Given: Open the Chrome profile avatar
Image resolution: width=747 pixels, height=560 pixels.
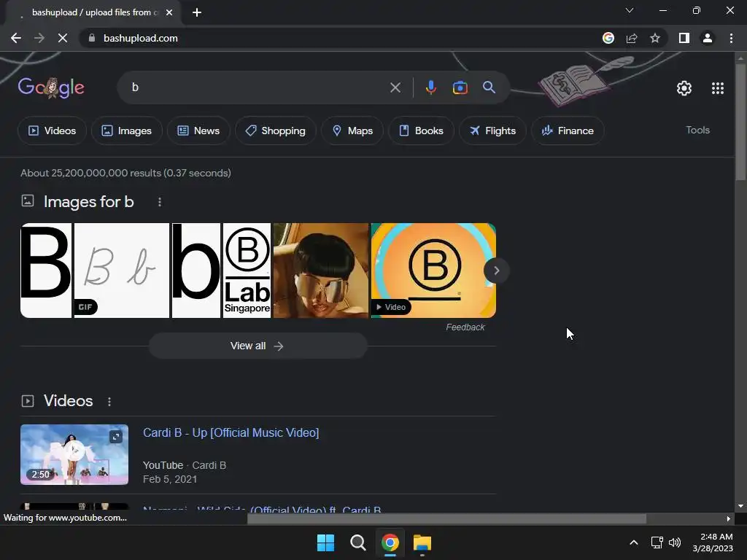Looking at the screenshot, I should pos(708,38).
